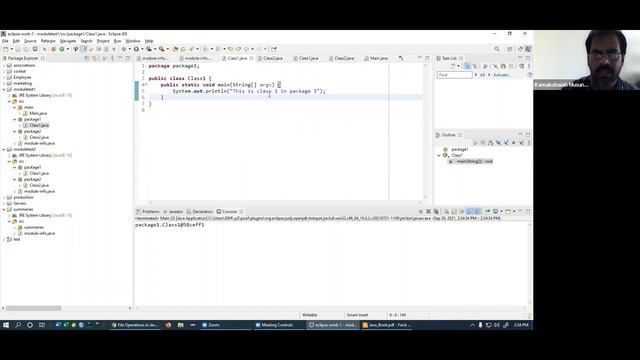Collapse the main package under moduletest1
This screenshot has height=360, width=640.
15,107
